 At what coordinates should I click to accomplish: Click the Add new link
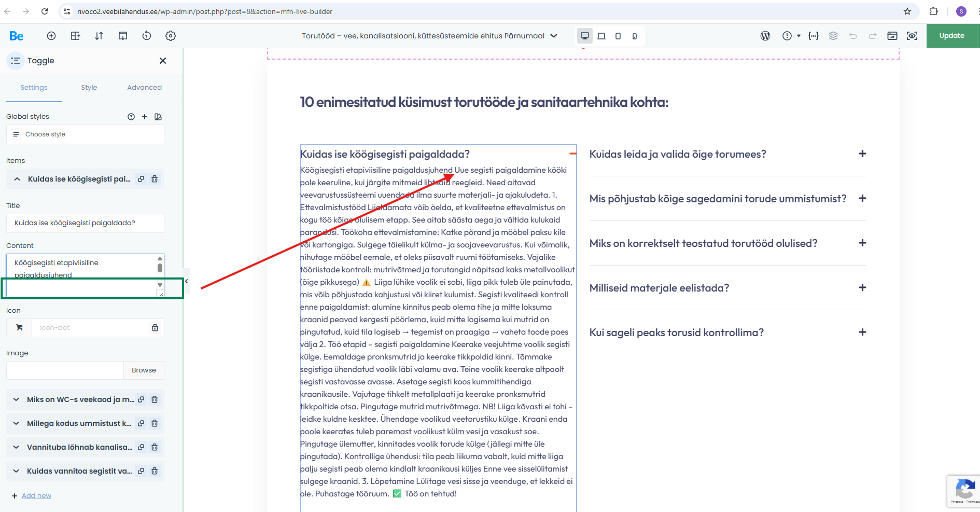click(36, 496)
